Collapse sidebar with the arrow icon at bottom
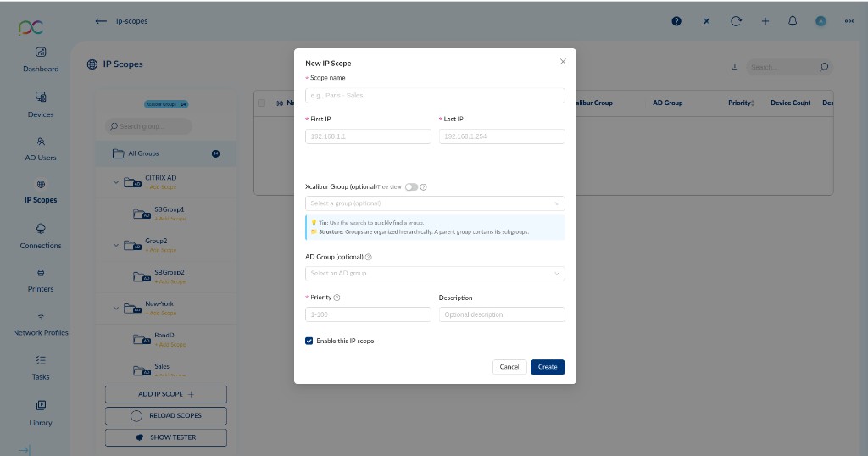 (x=25, y=450)
